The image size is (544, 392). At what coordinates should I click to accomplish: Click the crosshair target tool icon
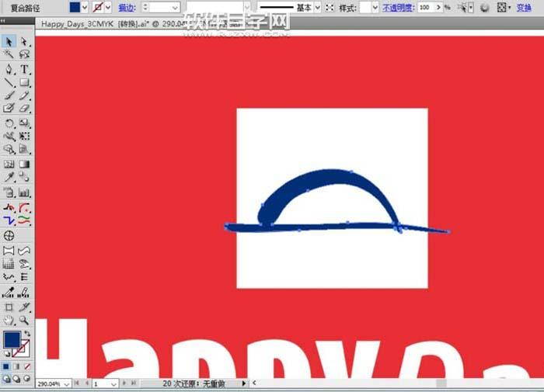click(9, 236)
